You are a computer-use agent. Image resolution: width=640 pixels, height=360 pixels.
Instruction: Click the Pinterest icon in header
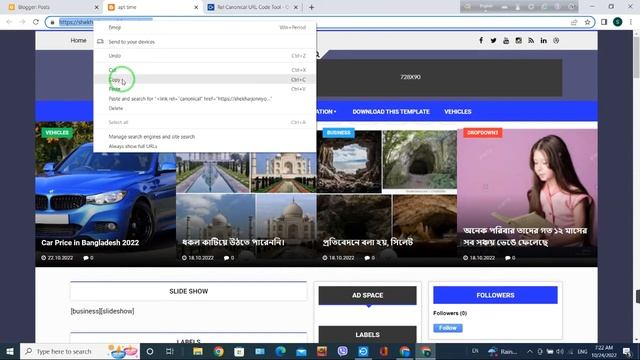pyautogui.click(x=556, y=40)
